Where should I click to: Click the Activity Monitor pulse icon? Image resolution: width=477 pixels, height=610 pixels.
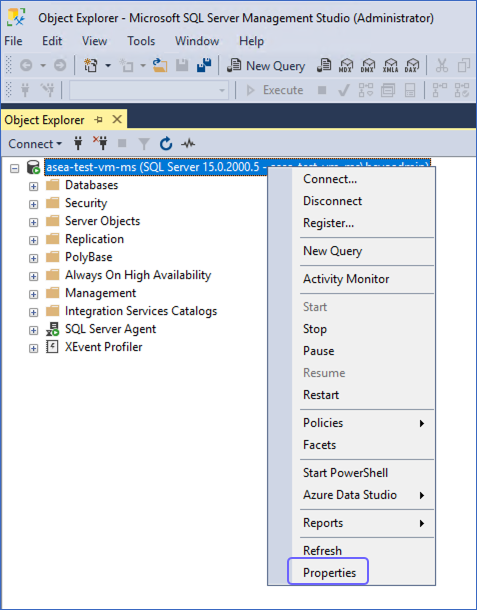pos(188,144)
